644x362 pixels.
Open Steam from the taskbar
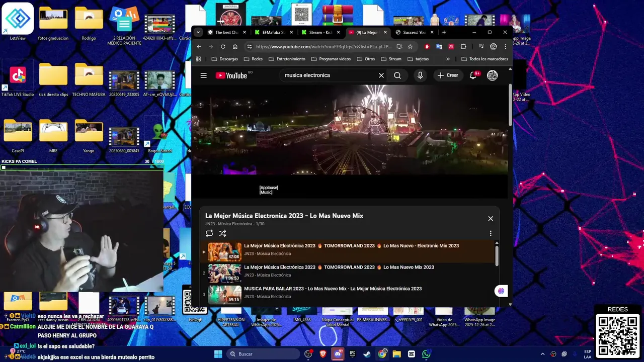pos(367,354)
